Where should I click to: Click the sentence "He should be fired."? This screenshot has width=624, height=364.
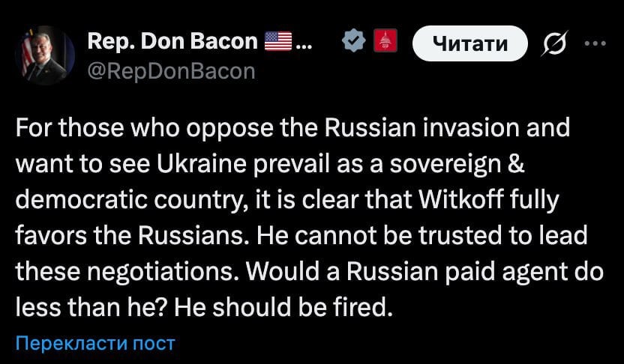click(x=283, y=308)
